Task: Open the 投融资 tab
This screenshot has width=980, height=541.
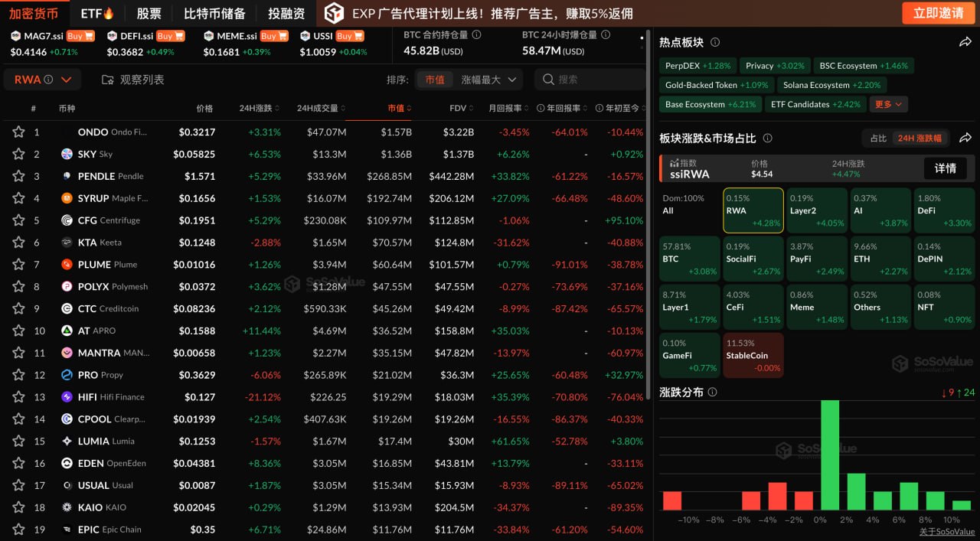Action: coord(286,14)
